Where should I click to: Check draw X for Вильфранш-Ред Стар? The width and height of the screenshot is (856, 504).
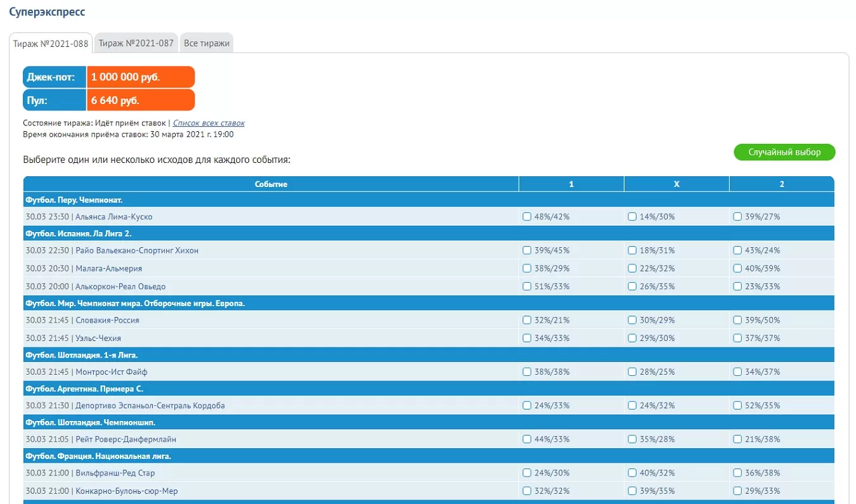click(632, 473)
